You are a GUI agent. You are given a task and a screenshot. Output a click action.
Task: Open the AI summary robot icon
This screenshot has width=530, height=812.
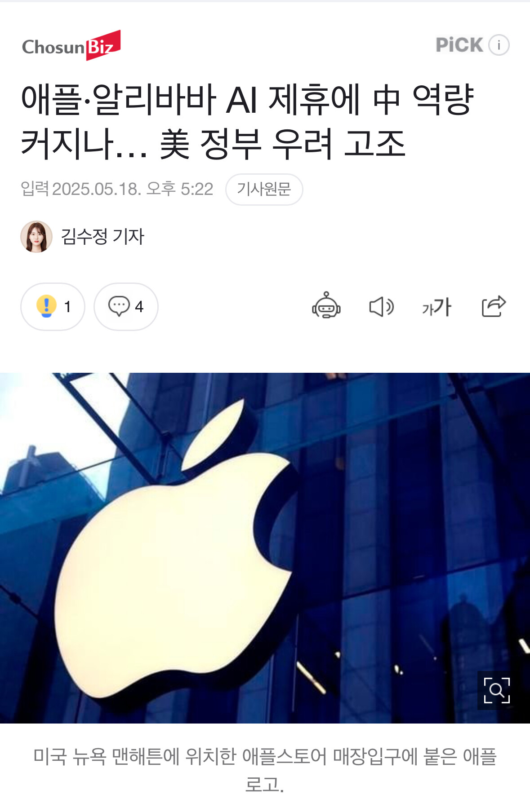(326, 305)
